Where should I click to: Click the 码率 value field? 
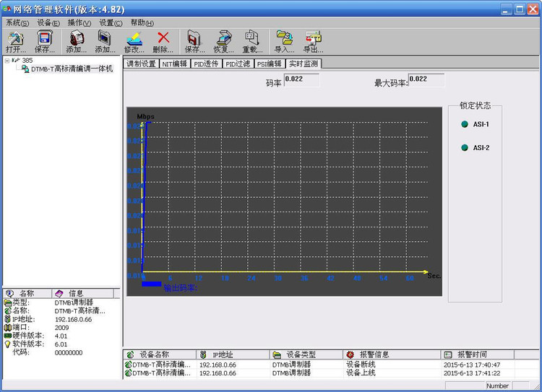301,80
